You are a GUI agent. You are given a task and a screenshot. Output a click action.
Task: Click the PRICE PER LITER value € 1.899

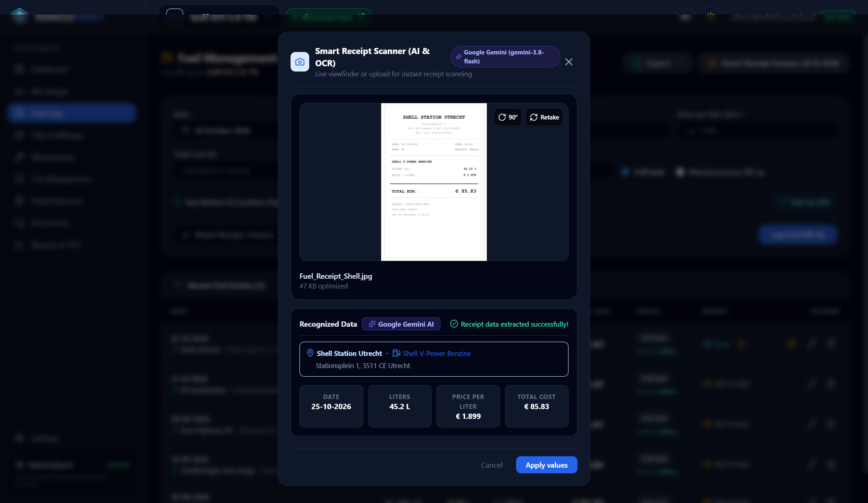(468, 416)
